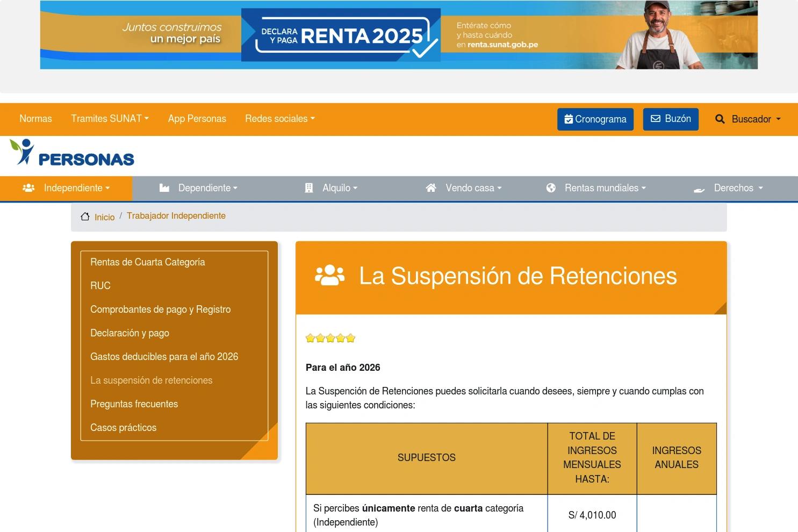Click the home icon in breadcrumb

tap(85, 217)
